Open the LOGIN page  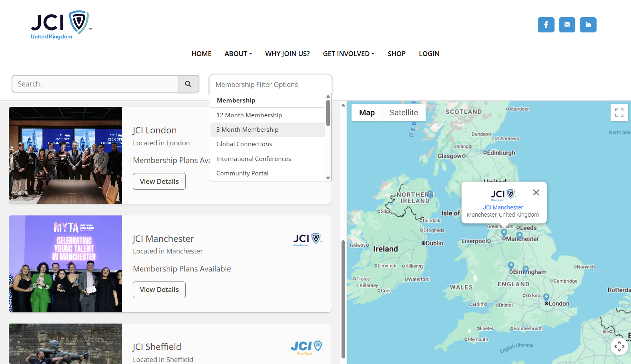click(429, 54)
